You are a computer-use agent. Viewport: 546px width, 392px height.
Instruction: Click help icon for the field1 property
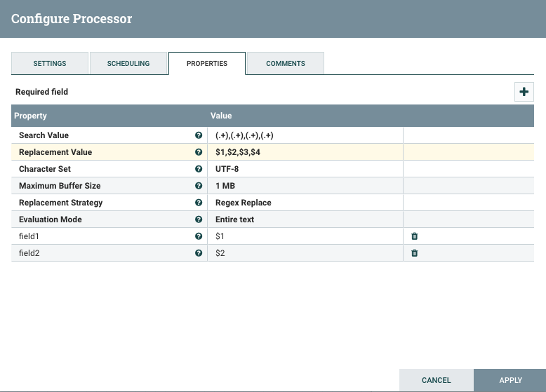point(199,236)
